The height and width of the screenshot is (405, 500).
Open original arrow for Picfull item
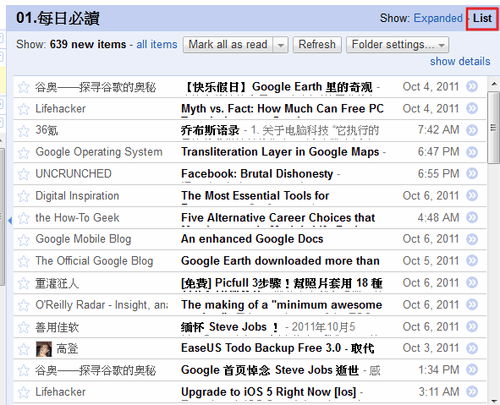point(472,283)
